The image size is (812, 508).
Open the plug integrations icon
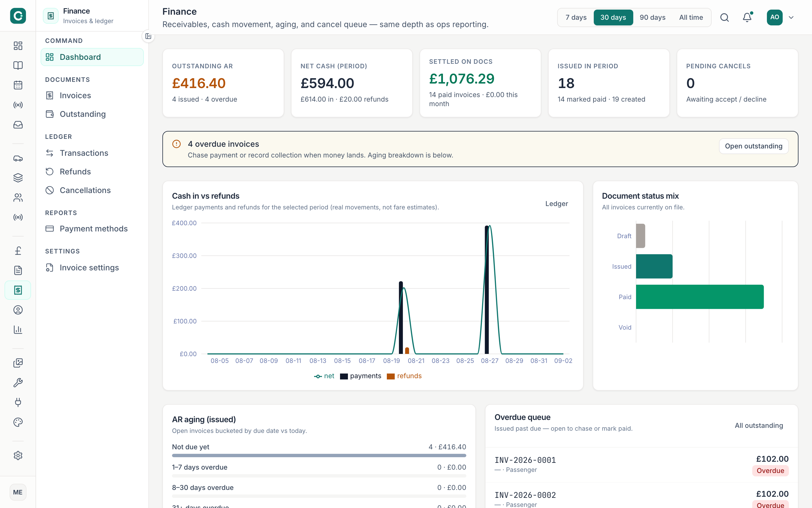click(18, 402)
